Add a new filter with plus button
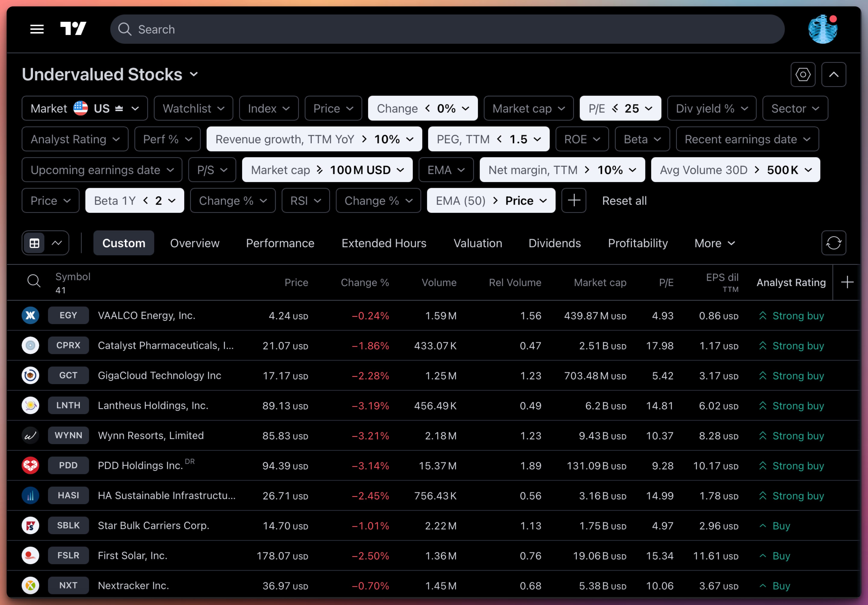The height and width of the screenshot is (605, 868). click(x=573, y=201)
